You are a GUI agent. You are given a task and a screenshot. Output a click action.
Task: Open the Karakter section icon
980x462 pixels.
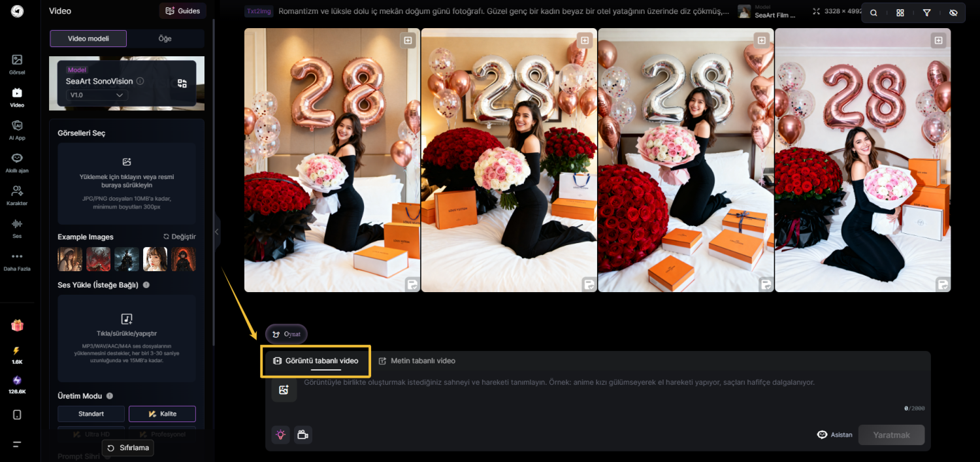17,194
